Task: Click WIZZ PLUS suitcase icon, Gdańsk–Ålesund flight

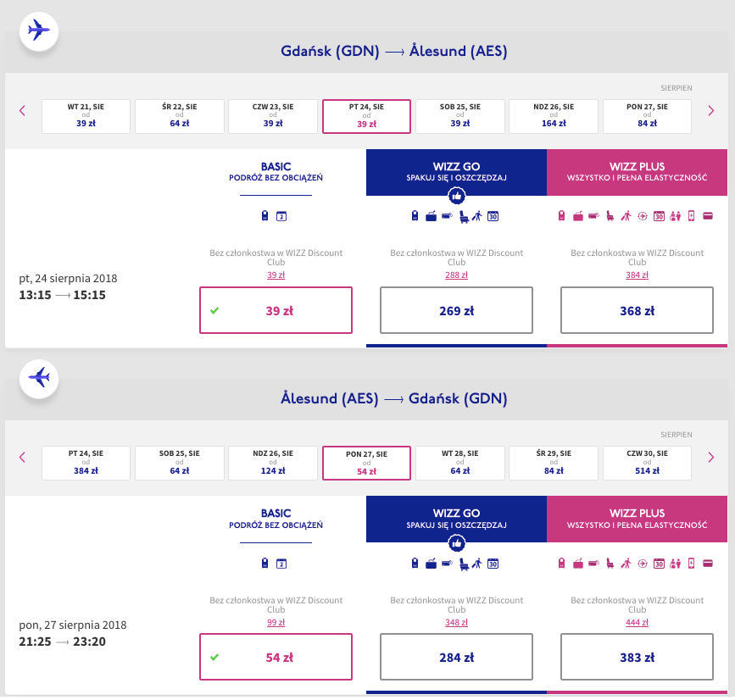Action: (578, 216)
